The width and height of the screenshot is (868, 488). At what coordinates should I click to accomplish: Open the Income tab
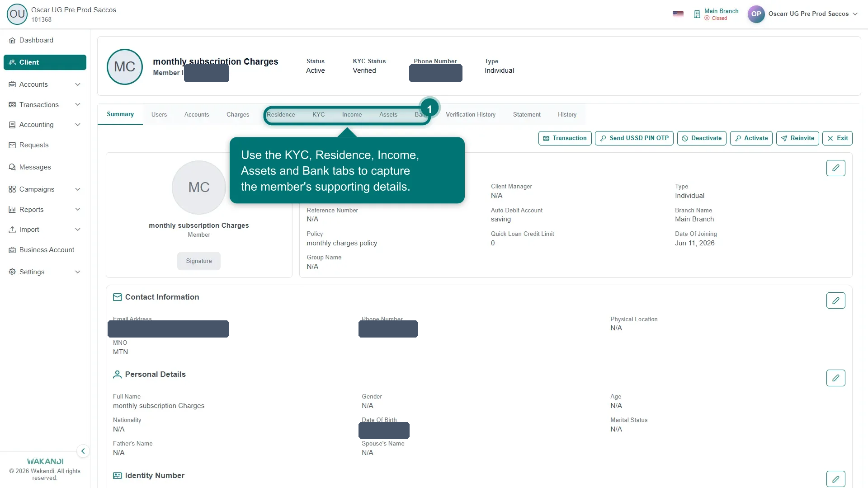point(352,115)
